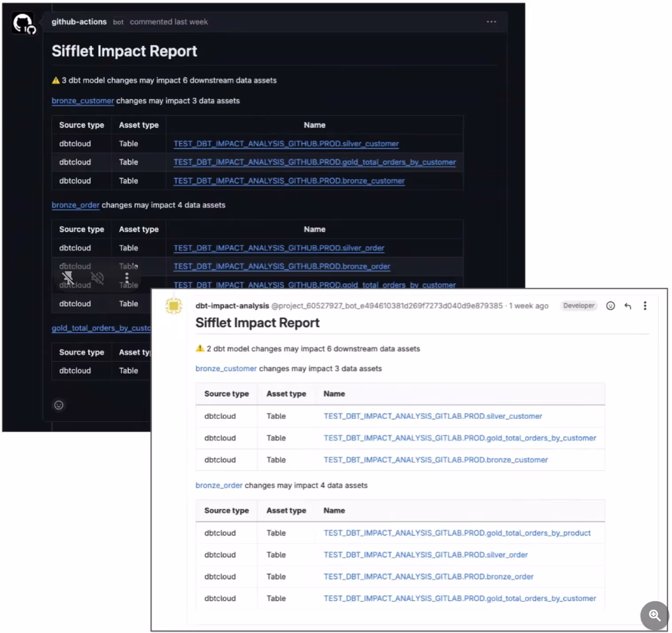This screenshot has height=633, width=672.
Task: Open GITHUB.PROD.silver_order table link
Action: click(x=279, y=248)
